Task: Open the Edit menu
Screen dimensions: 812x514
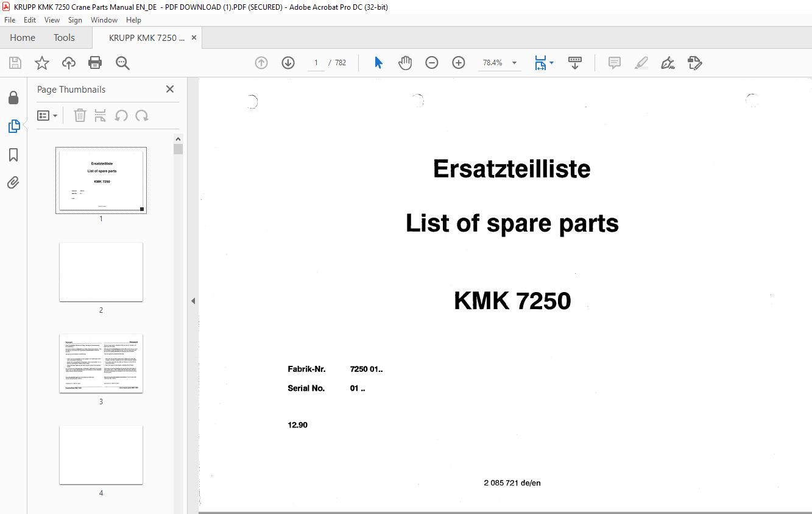Action: click(x=30, y=20)
